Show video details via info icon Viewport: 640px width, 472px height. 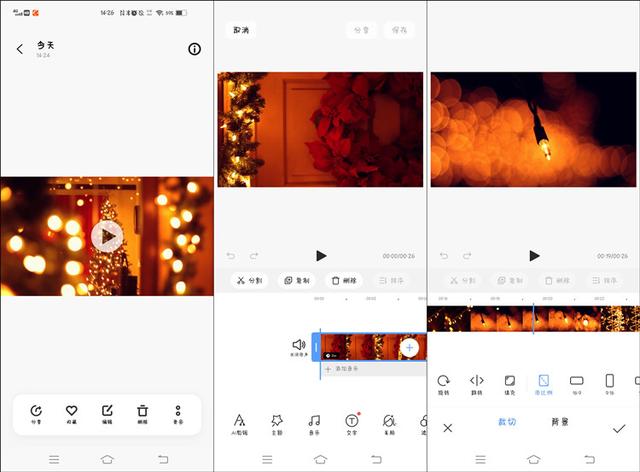coord(194,49)
